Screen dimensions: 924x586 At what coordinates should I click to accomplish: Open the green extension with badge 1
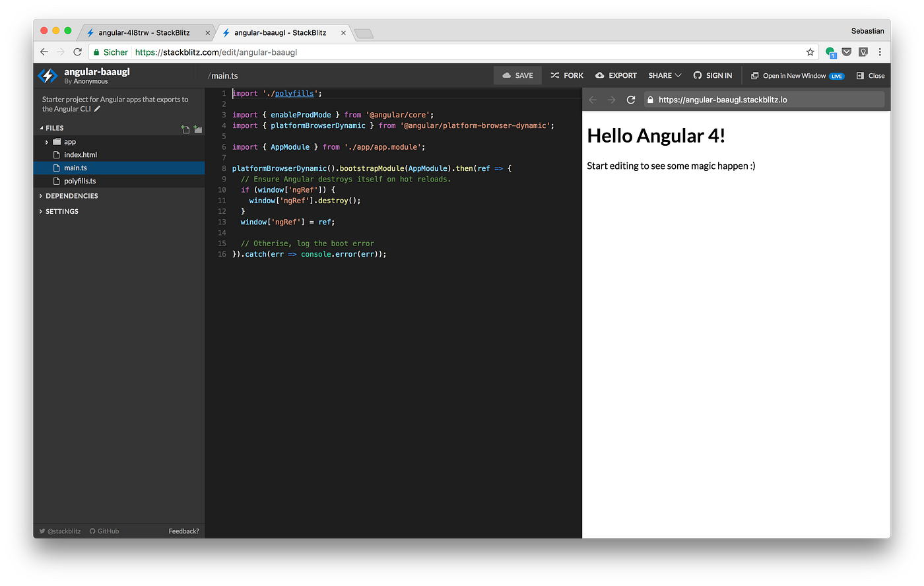[830, 52]
